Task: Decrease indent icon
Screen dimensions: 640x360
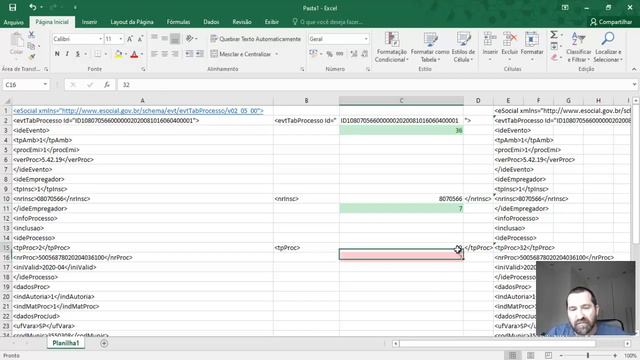Action: (189, 54)
